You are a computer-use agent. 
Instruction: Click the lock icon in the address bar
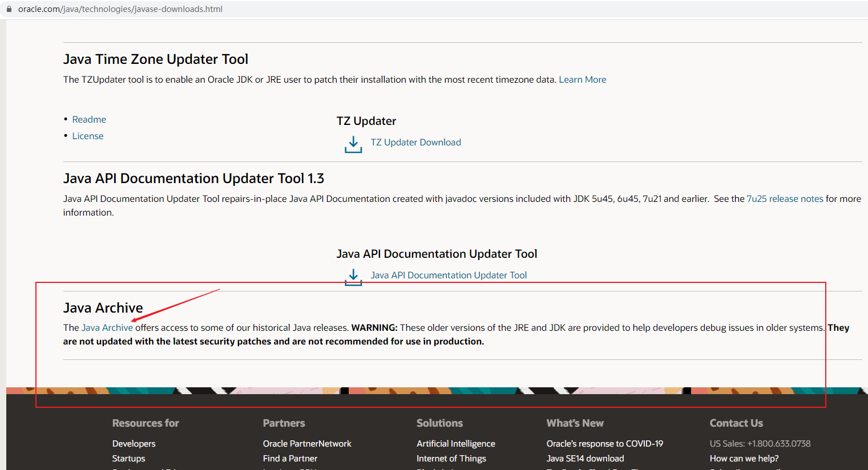[x=9, y=9]
